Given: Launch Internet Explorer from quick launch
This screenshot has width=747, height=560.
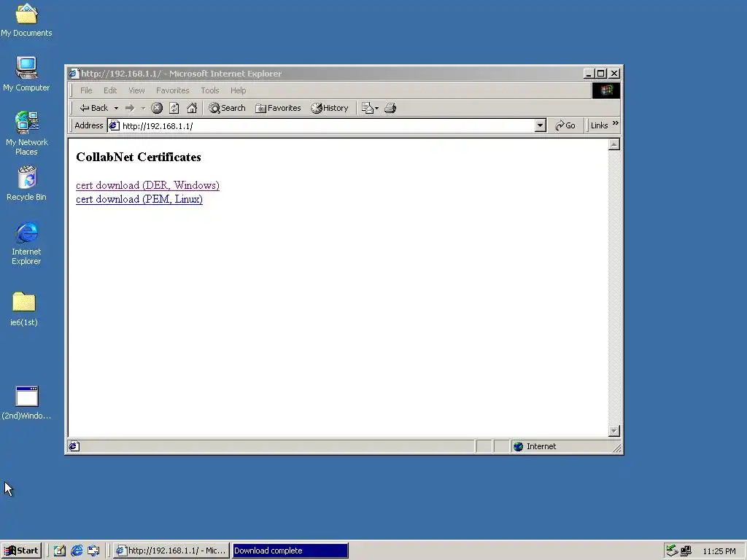Looking at the screenshot, I should pos(77,551).
